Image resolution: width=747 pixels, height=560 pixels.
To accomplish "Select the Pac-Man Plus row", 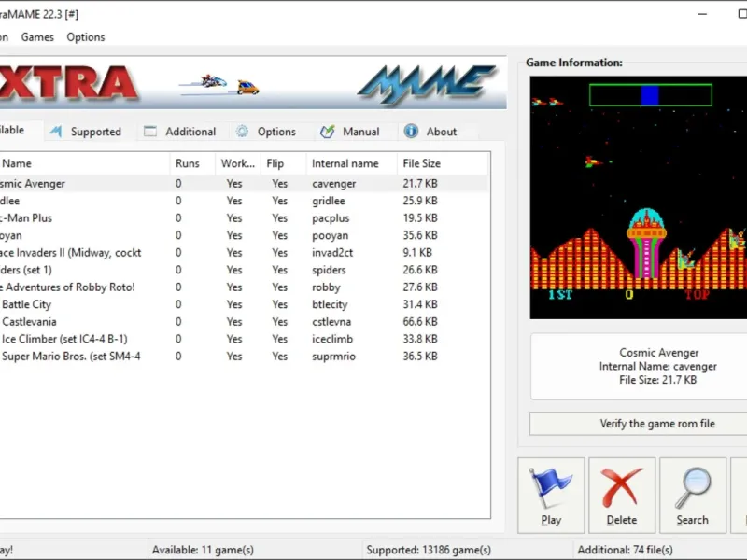I will point(244,218).
